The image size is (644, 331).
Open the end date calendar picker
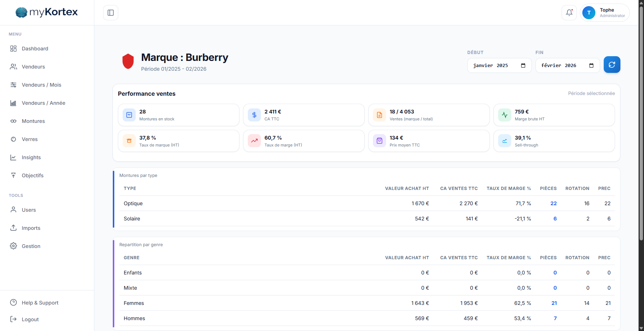pos(591,66)
